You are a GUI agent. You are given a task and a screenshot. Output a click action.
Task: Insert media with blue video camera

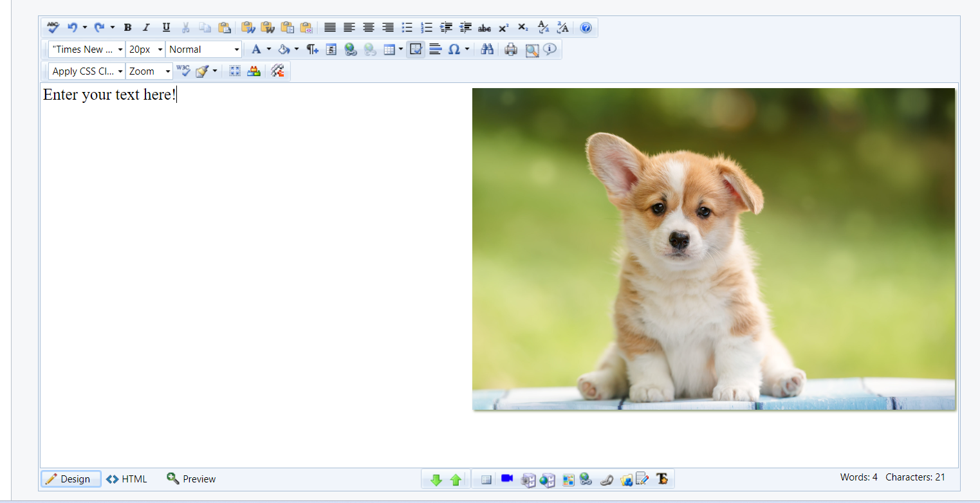point(507,479)
